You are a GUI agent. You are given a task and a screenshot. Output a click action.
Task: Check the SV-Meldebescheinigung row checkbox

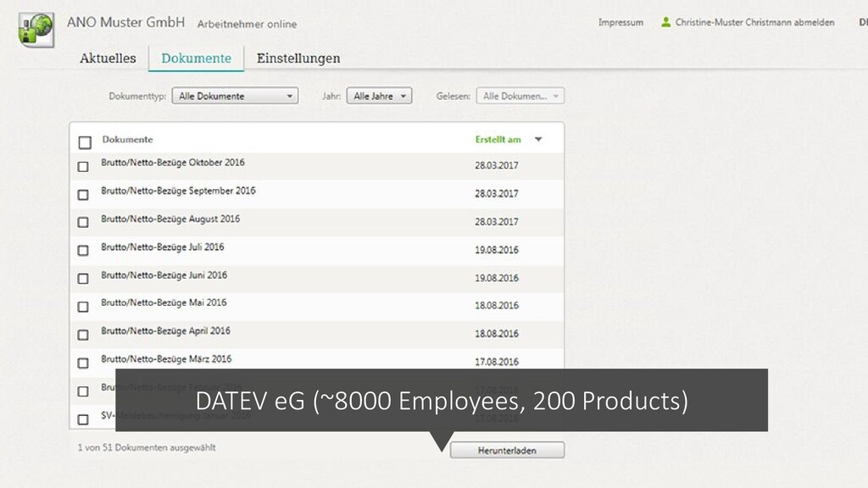(83, 419)
